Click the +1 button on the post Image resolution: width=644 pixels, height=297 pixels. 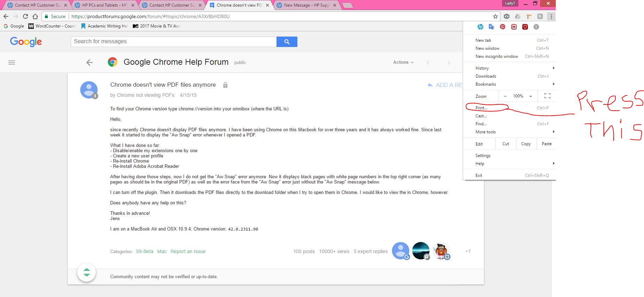(x=468, y=251)
